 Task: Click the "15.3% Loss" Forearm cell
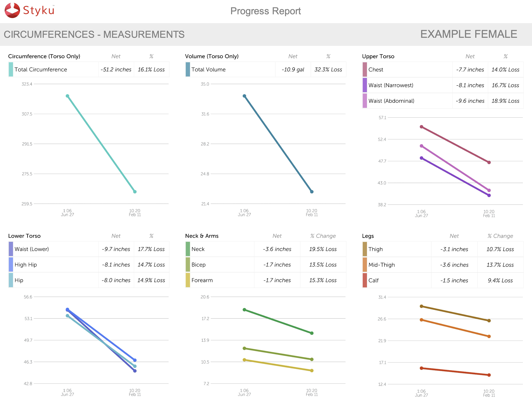coord(323,280)
